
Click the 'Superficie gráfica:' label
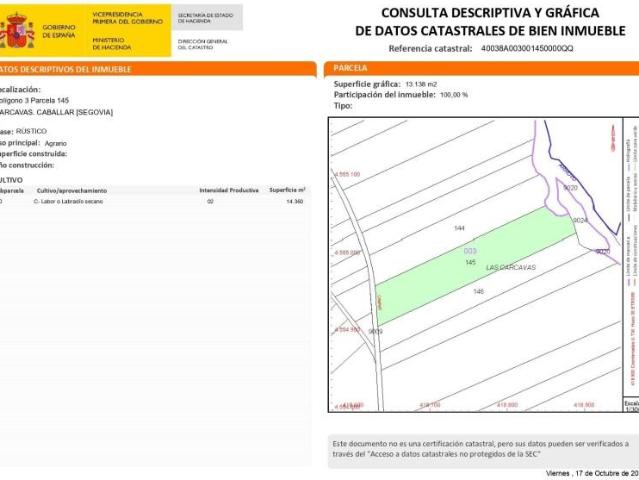(x=367, y=84)
